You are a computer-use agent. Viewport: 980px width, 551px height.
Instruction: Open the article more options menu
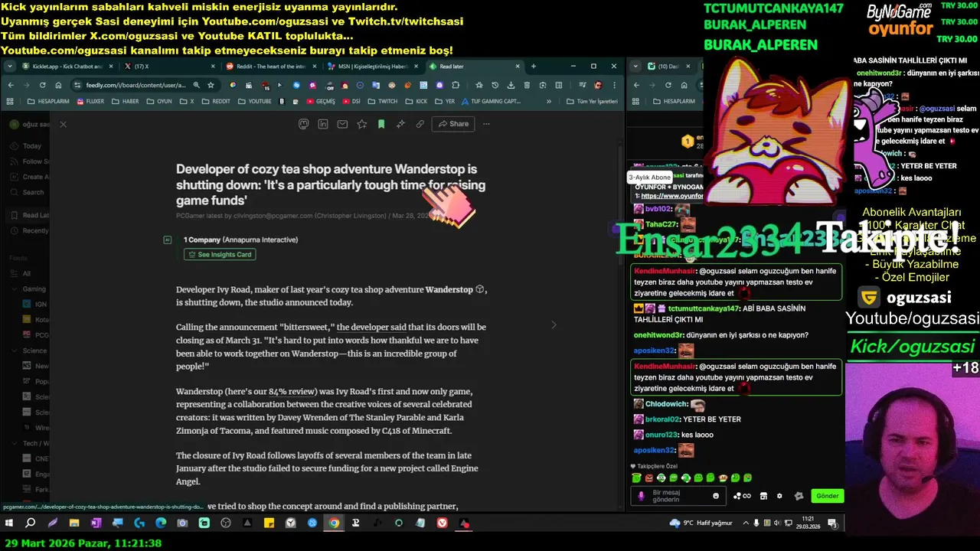tap(486, 124)
